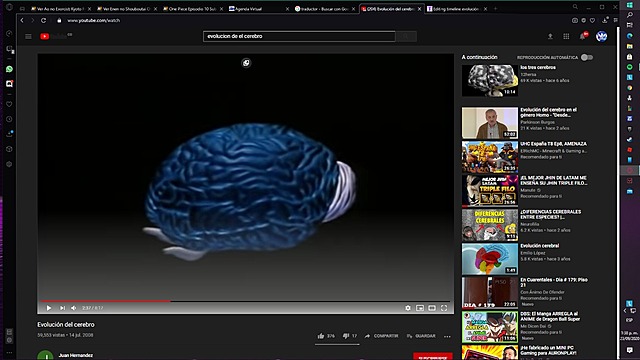640x360 pixels.
Task: Open 'DBS: El Manga ARREGLA al ANIME' thumbnail
Action: pyautogui.click(x=490, y=327)
